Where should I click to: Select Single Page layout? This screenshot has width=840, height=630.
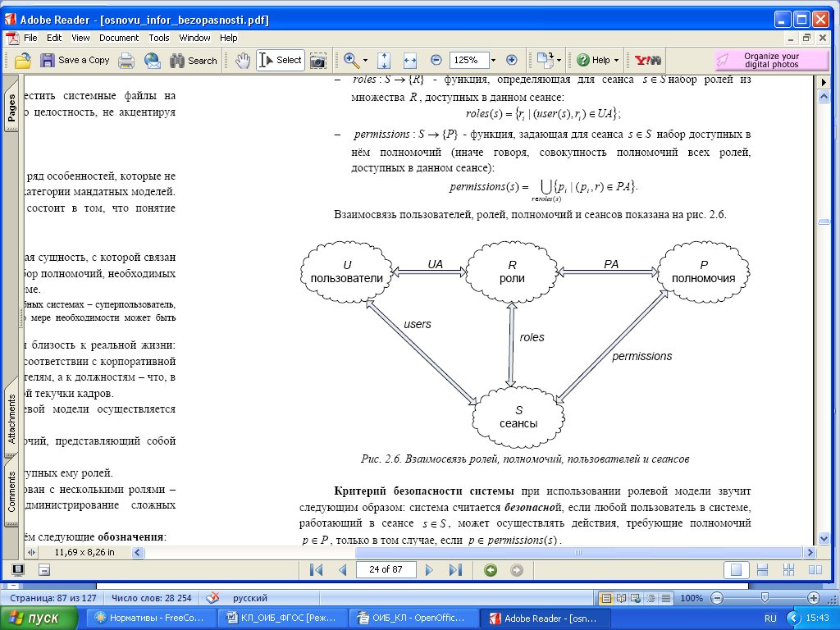(736, 570)
